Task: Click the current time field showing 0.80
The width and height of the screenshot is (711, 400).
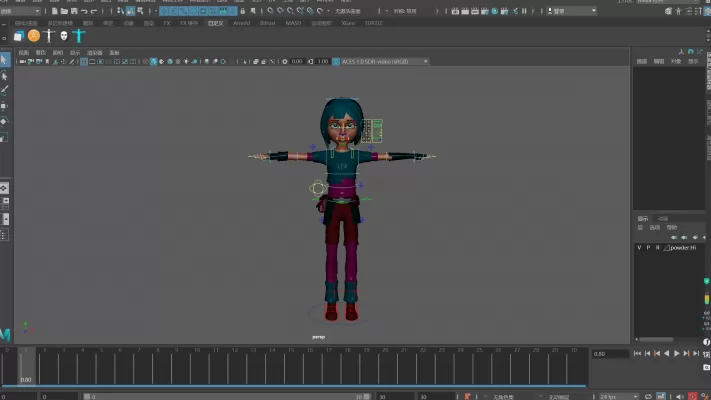Action: (x=610, y=354)
